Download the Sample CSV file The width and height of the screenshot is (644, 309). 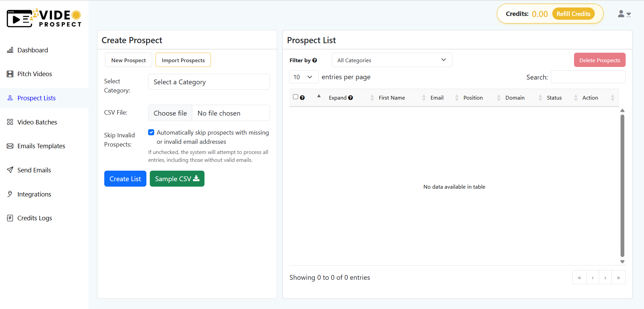(x=177, y=178)
